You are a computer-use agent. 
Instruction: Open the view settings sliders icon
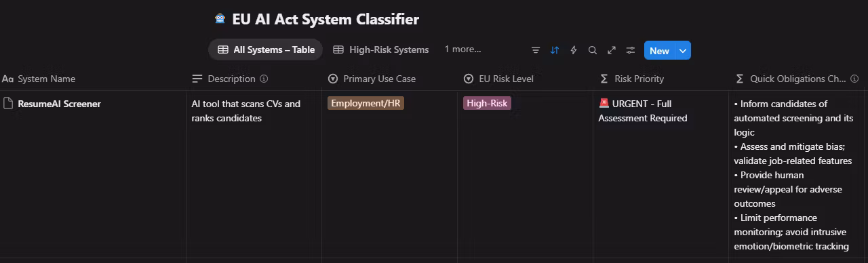pyautogui.click(x=631, y=50)
